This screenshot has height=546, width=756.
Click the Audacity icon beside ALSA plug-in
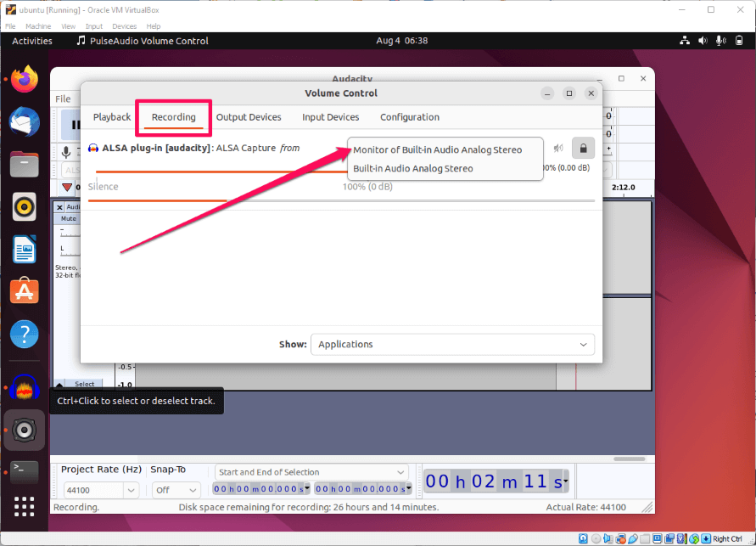pos(93,148)
